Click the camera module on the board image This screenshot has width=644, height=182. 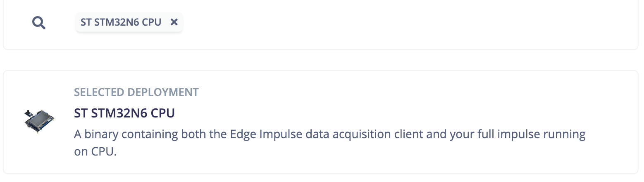28,113
